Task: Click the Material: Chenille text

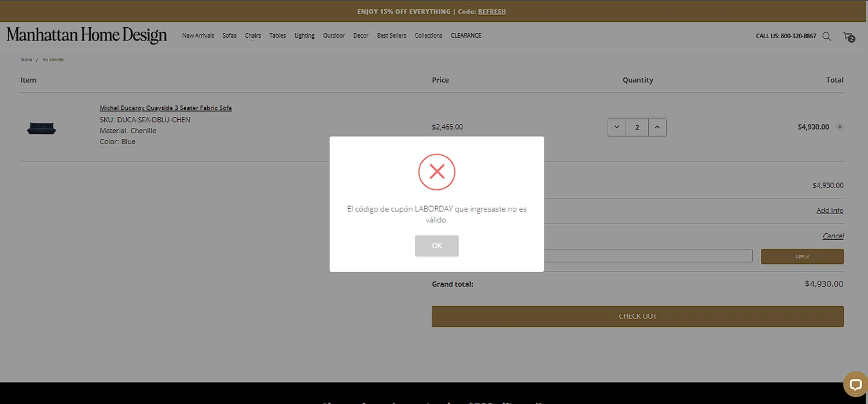Action: [128, 131]
